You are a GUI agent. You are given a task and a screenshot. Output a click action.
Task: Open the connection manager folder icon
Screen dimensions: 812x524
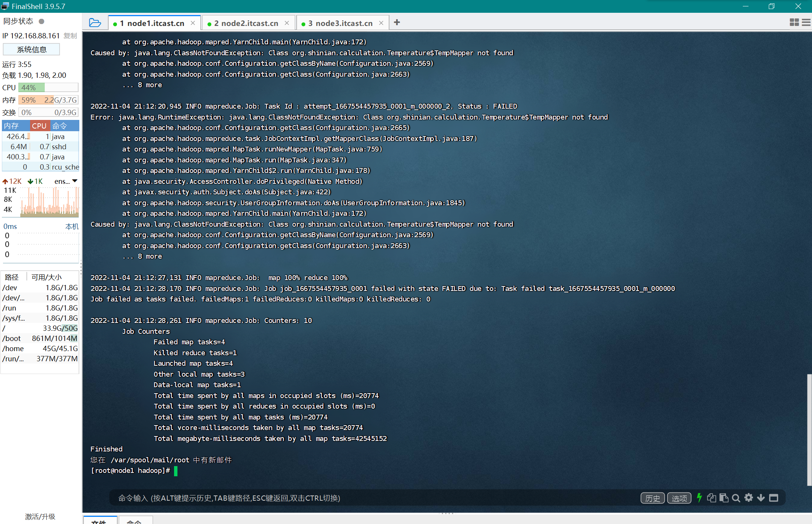pyautogui.click(x=95, y=23)
